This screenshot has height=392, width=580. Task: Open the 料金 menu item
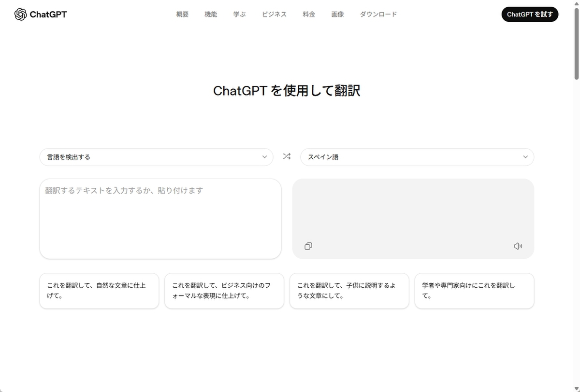309,14
